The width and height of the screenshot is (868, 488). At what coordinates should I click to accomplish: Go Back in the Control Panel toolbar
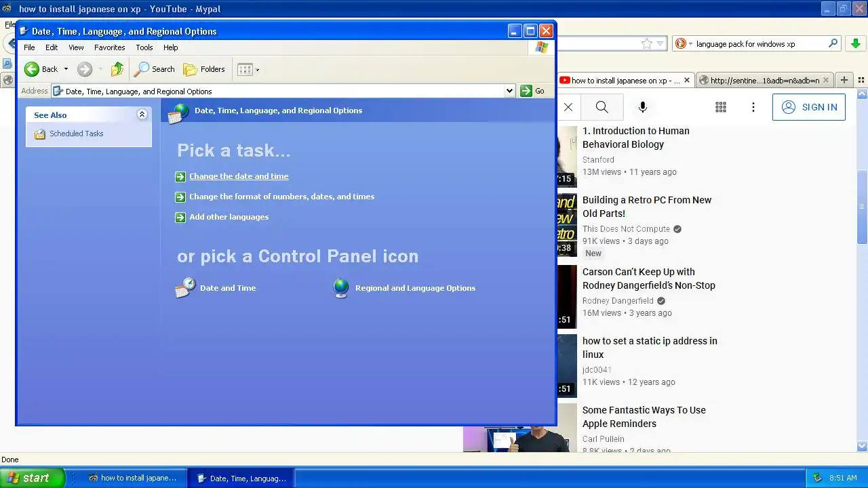41,69
